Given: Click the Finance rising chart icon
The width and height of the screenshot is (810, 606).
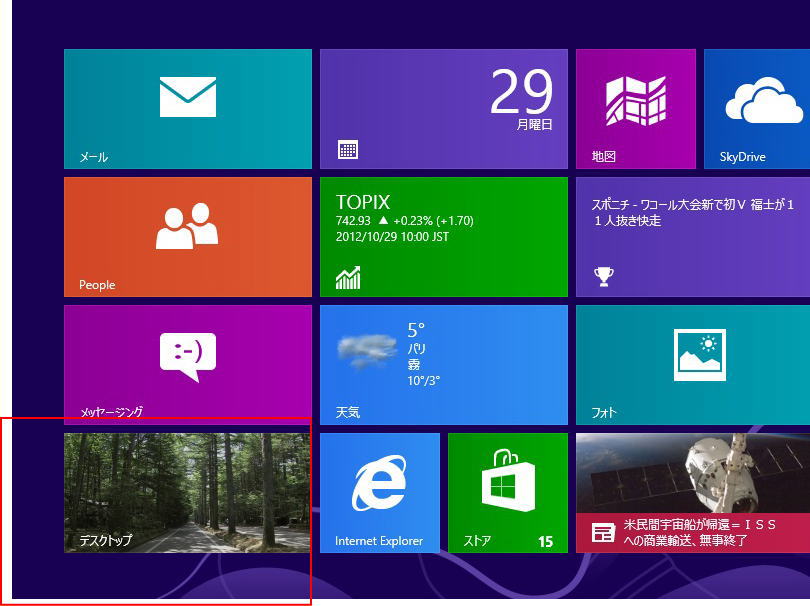Looking at the screenshot, I should tap(348, 277).
